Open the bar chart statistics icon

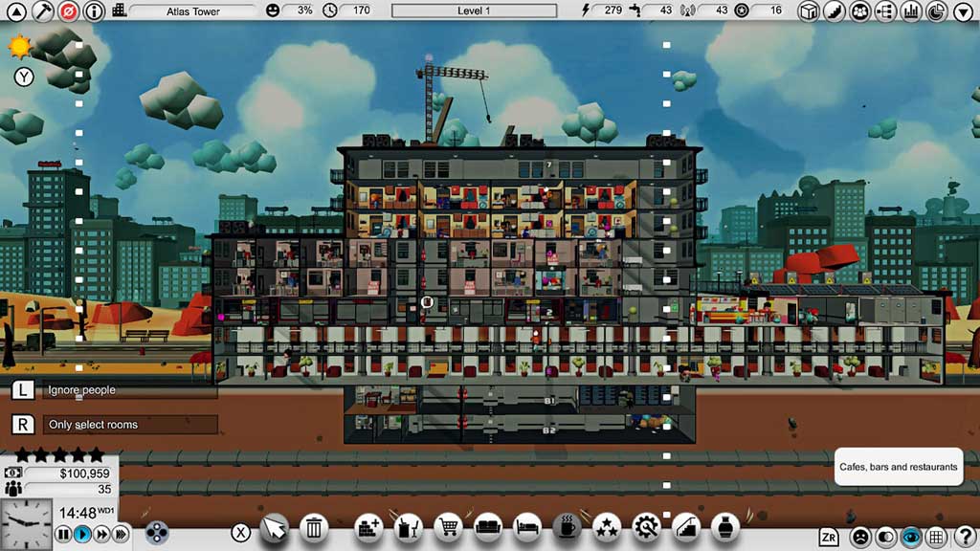point(911,11)
